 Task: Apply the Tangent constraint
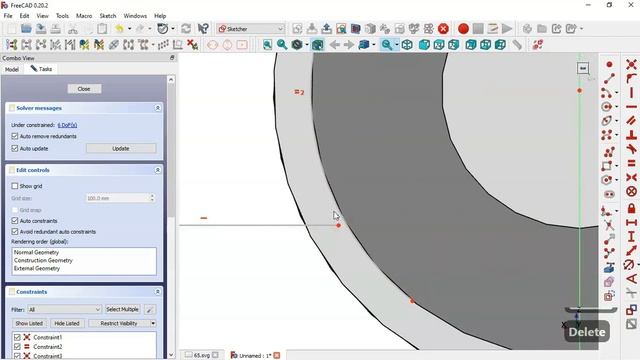631,149
